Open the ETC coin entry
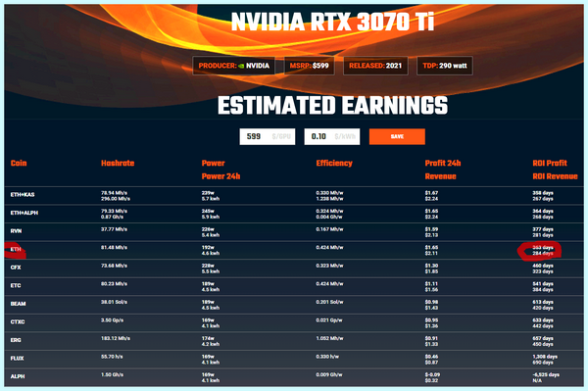 [x=16, y=286]
